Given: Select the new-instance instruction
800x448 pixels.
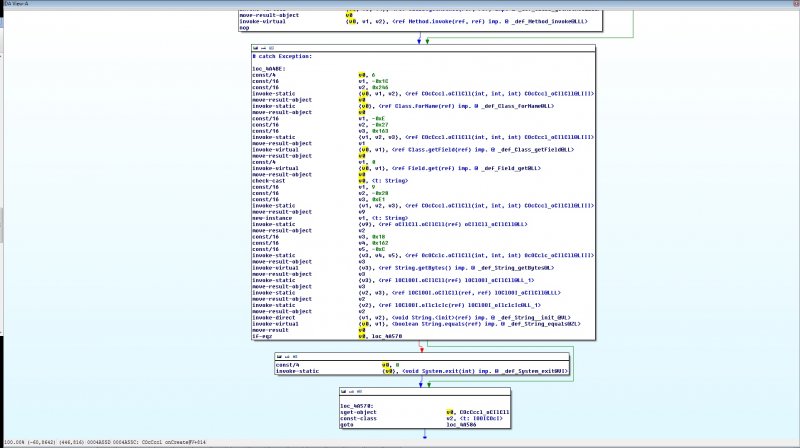Looking at the screenshot, I should (x=272, y=218).
